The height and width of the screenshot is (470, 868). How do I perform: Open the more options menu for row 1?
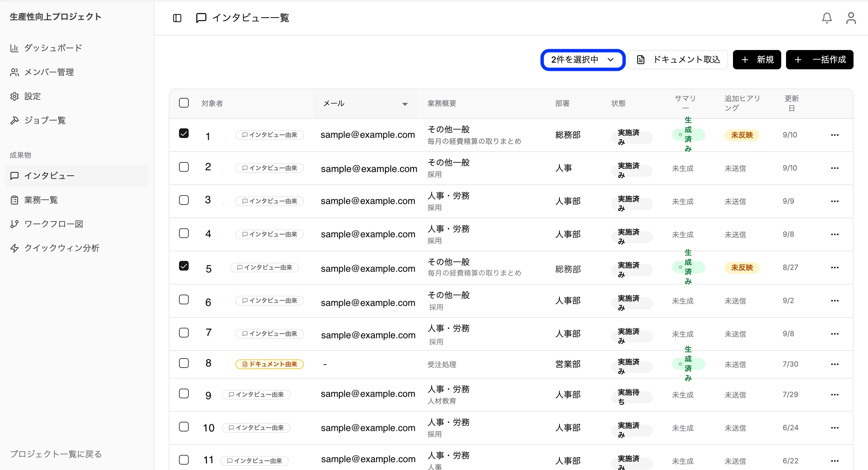click(x=835, y=135)
